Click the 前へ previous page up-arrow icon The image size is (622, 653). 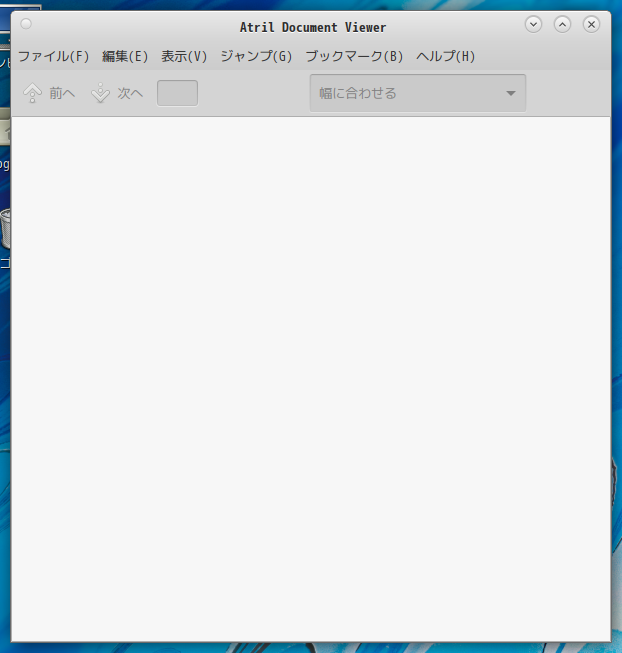click(x=32, y=93)
